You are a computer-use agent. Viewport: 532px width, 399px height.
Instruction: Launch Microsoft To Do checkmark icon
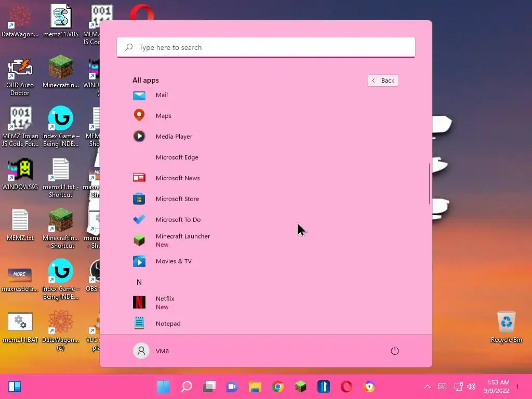(x=139, y=220)
